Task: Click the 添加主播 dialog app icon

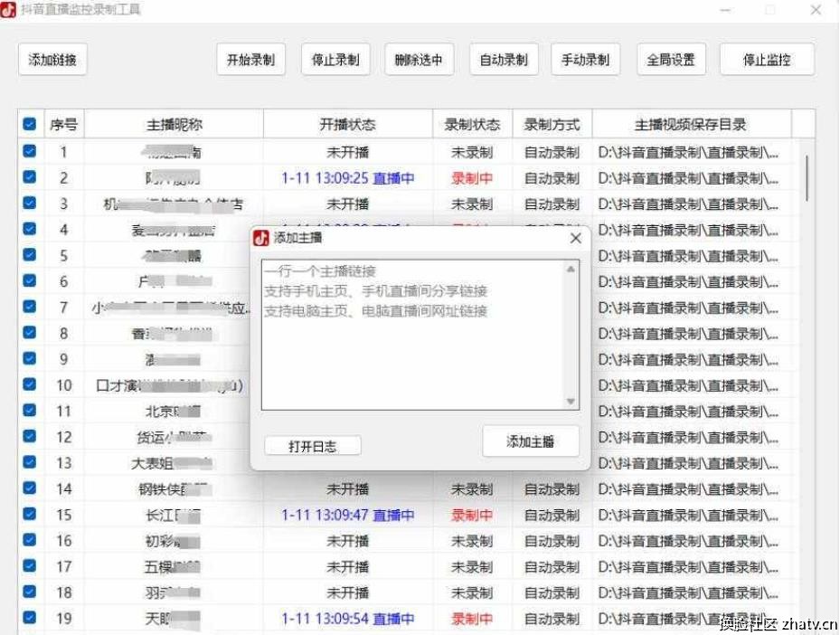Action: tap(261, 238)
